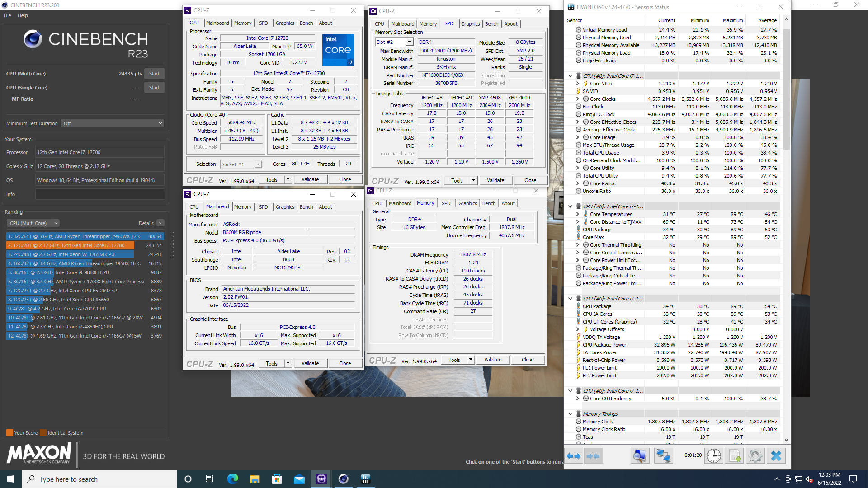
Task: Open HWiNFO sensor settings gear icon
Action: coord(755,456)
